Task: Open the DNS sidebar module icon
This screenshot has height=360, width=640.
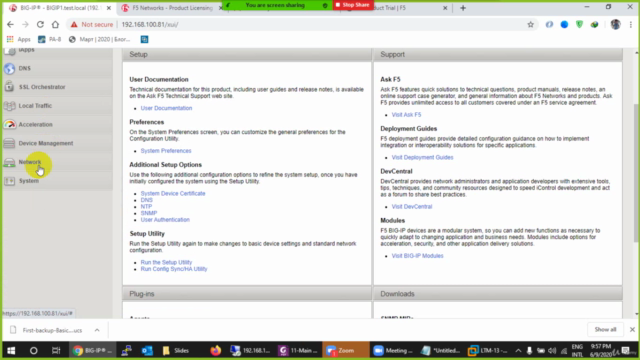Action: tap(9, 68)
